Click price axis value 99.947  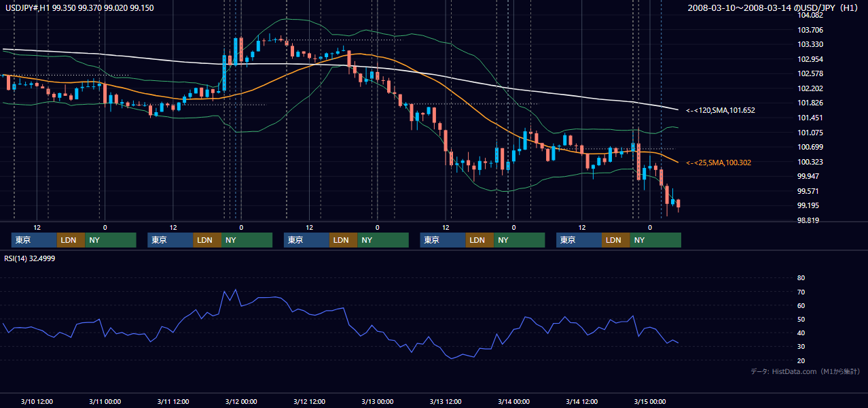(x=808, y=176)
